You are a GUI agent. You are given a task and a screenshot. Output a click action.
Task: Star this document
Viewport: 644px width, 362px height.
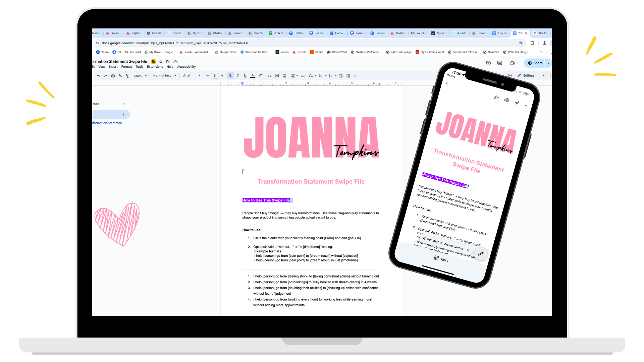pyautogui.click(x=161, y=62)
